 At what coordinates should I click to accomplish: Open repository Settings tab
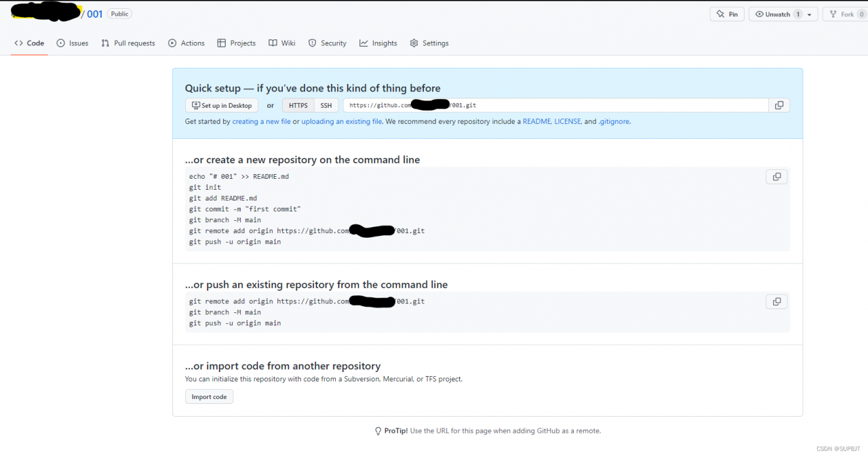[429, 43]
